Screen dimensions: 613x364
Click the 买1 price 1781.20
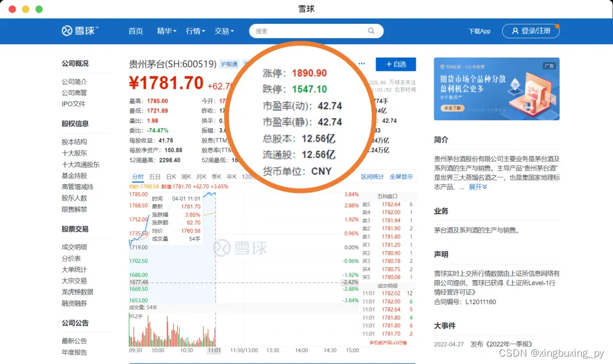pos(391,245)
